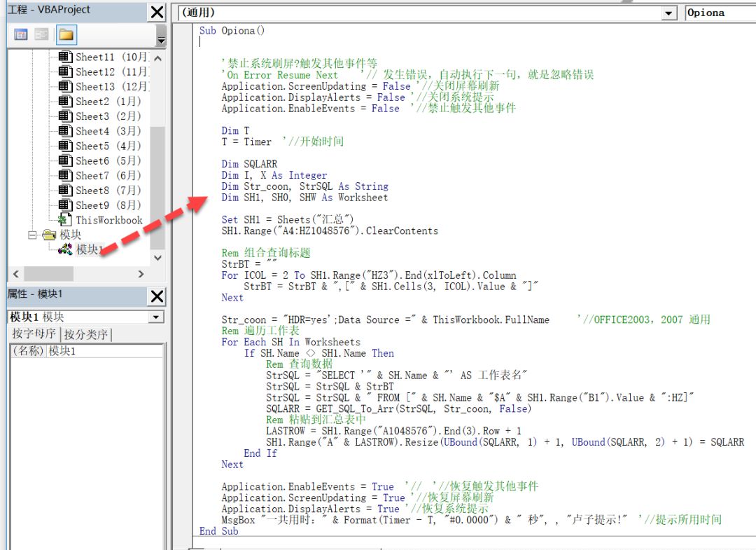
Task: Click the code line "Dim T"
Action: click(235, 131)
